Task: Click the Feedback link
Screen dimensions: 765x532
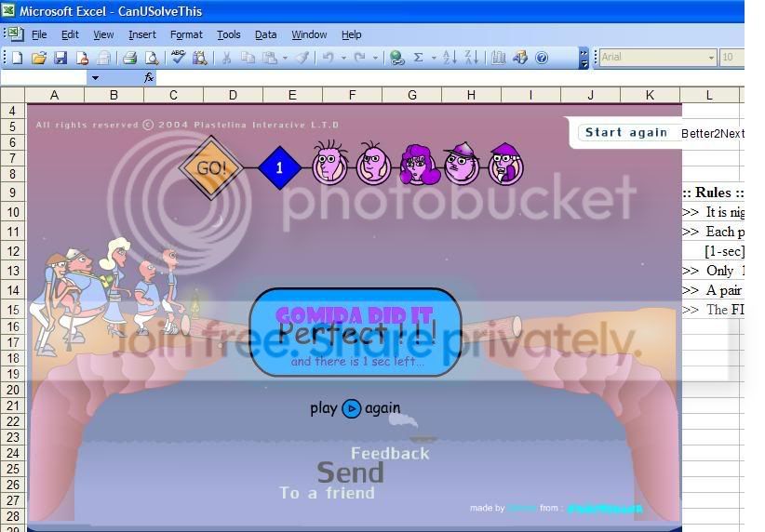Action: (x=390, y=454)
